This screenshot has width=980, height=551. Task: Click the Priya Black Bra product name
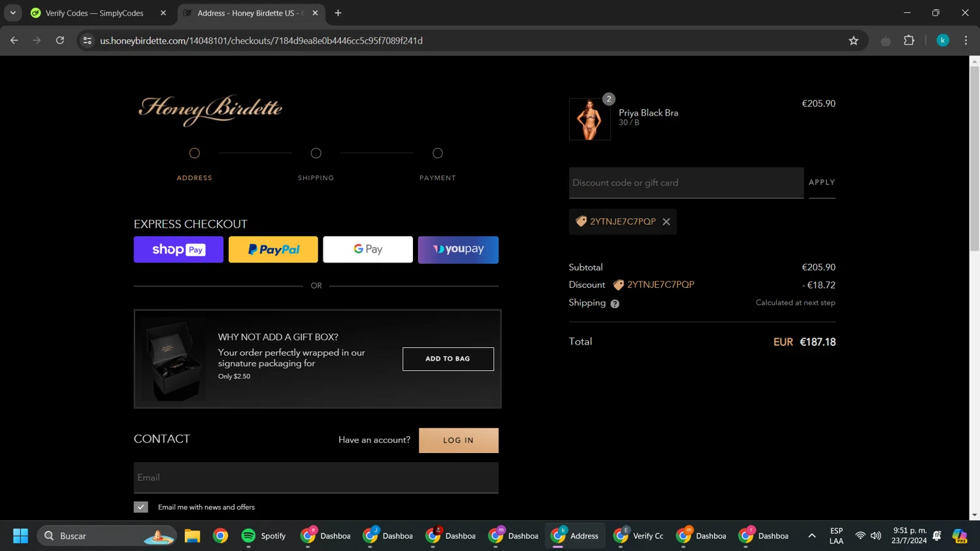point(649,113)
